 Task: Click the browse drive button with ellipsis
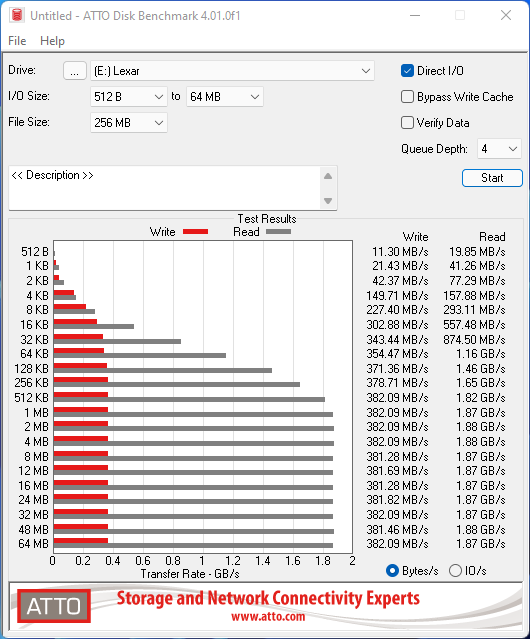(75, 71)
